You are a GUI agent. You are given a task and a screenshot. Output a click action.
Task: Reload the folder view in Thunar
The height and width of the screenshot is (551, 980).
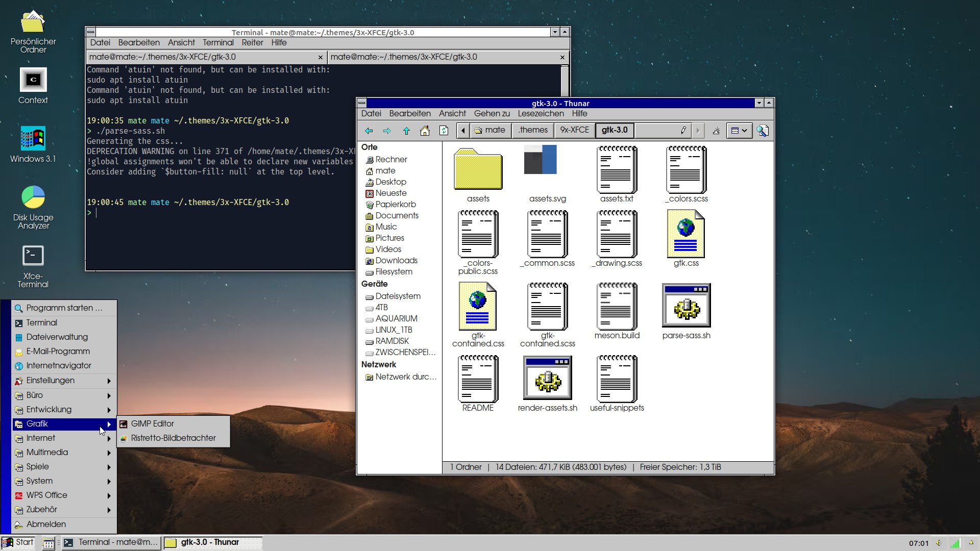coord(444,131)
